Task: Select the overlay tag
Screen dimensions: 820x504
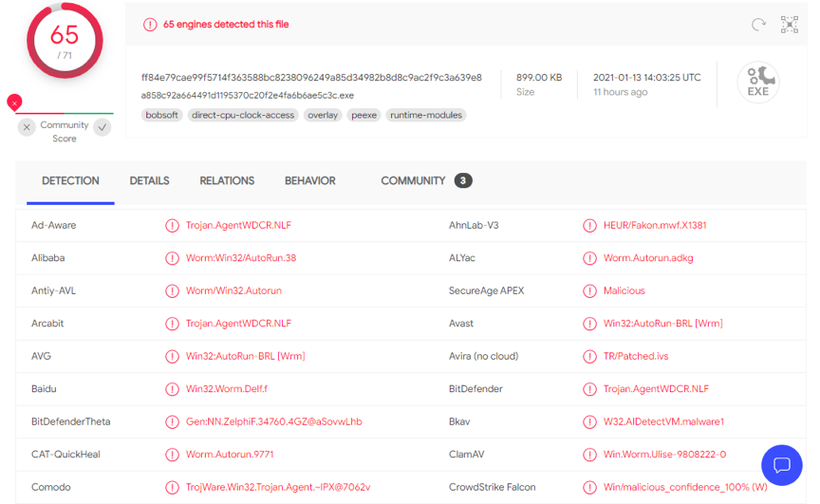Action: pos(323,115)
